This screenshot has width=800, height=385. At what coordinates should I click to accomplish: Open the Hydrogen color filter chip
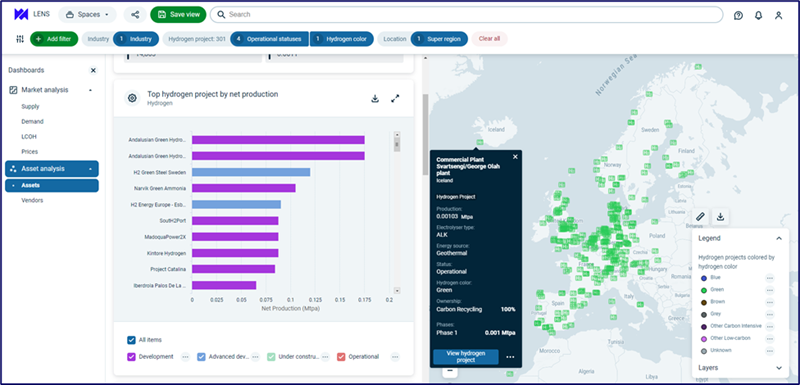[342, 39]
